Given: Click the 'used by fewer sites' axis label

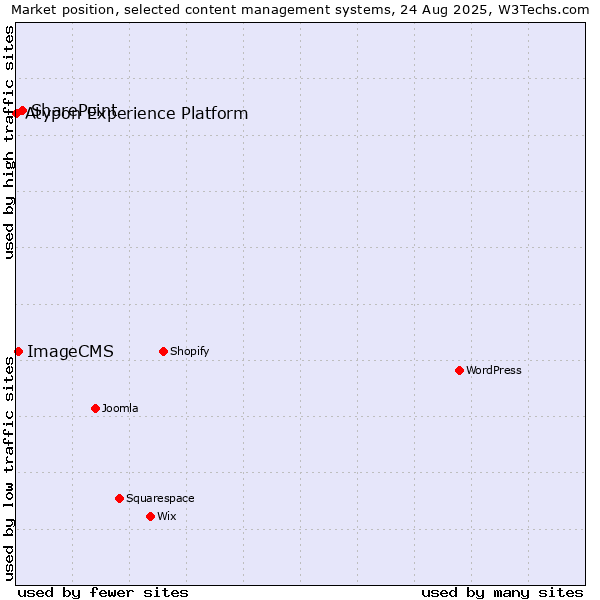Looking at the screenshot, I should click(103, 592).
